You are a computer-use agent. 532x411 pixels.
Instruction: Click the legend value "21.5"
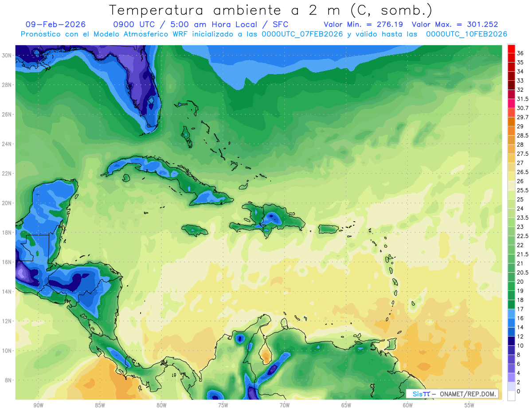[x=523, y=254]
